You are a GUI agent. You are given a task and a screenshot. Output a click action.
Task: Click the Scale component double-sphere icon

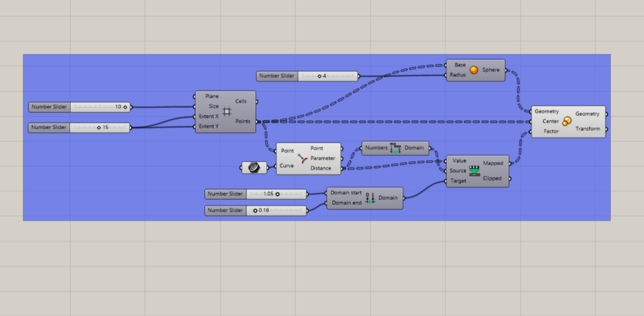[566, 121]
